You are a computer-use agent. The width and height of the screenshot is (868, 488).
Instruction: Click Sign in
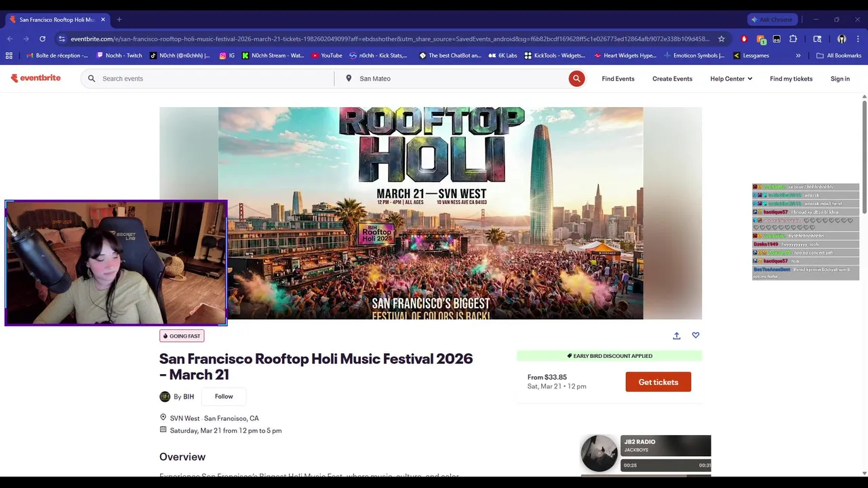[840, 79]
